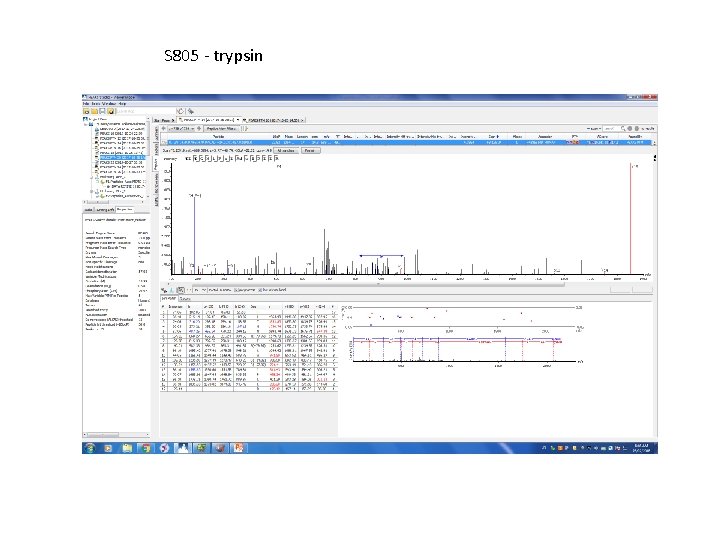Viewport: 720px width, 540px height.
Task: Click the circular-arrow toolbar icon left of the pin
Action: click(x=180, y=111)
